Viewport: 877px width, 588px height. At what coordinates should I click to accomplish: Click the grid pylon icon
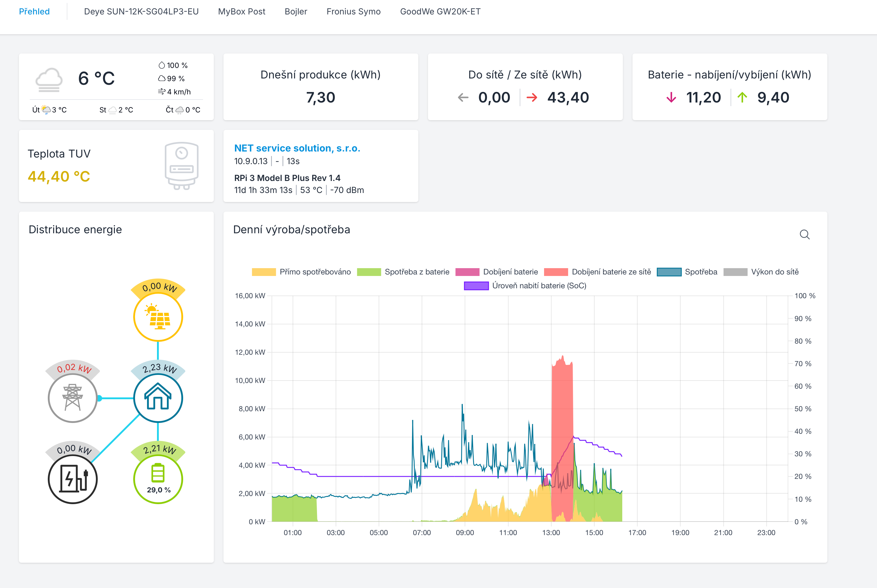pos(72,398)
